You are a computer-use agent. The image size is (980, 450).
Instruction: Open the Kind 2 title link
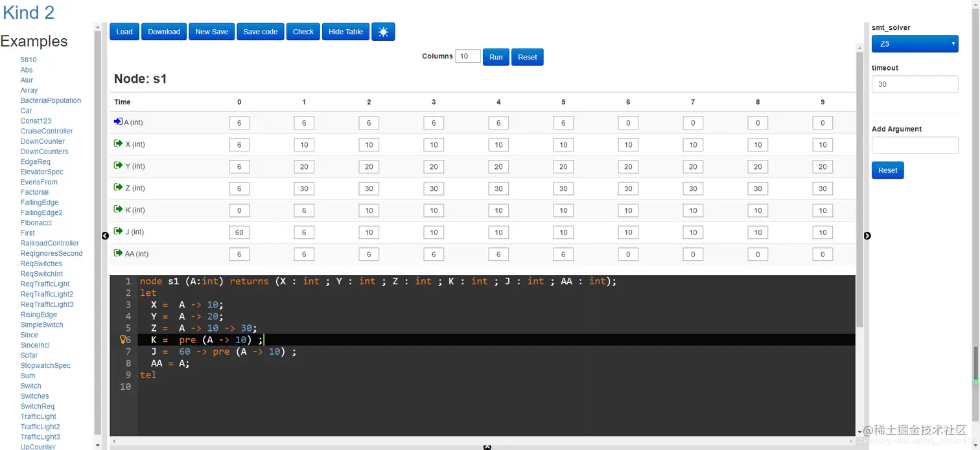[29, 12]
